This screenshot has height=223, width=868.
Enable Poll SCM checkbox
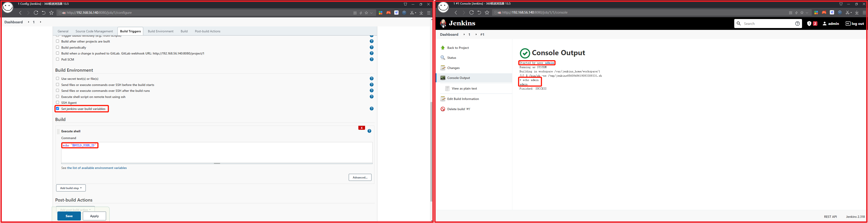point(57,59)
